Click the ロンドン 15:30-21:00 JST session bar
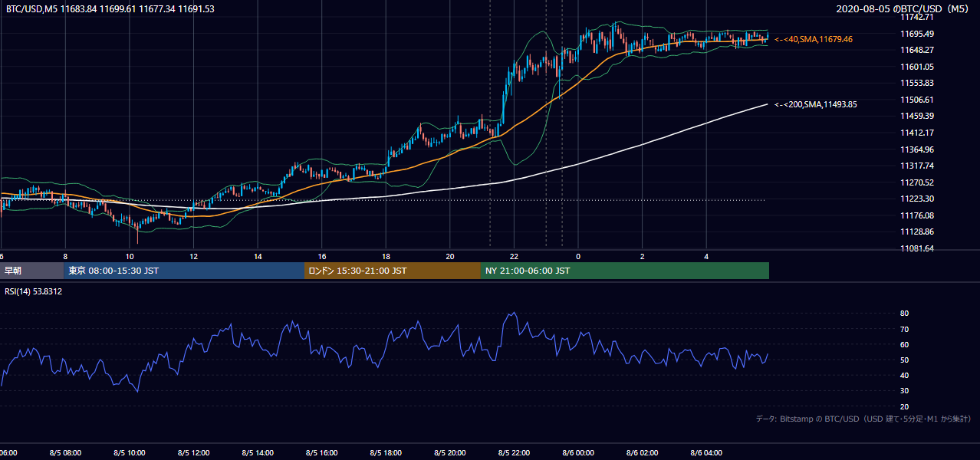 [x=393, y=271]
